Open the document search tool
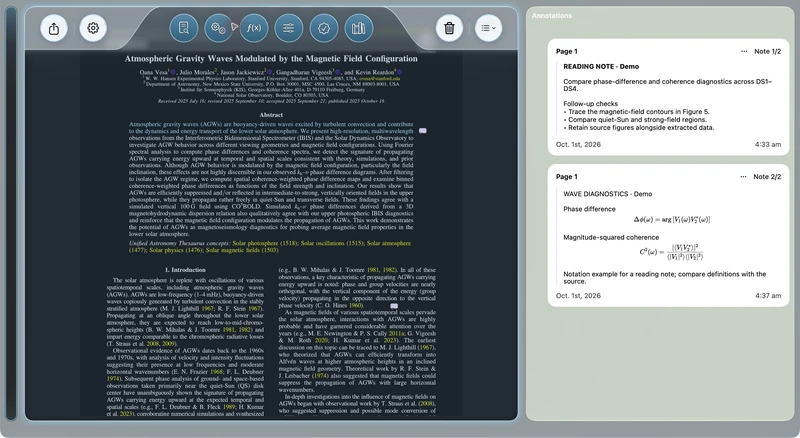Screen dimensions: 800x438 [183, 28]
